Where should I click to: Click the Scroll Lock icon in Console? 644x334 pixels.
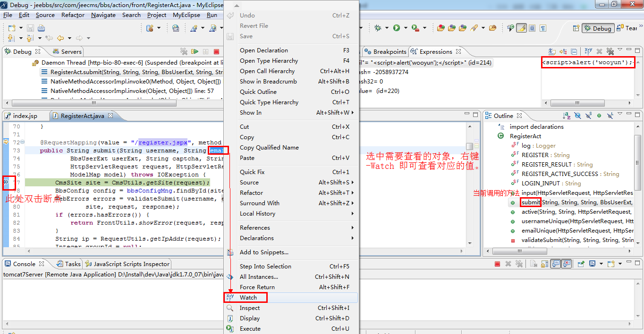(545, 264)
